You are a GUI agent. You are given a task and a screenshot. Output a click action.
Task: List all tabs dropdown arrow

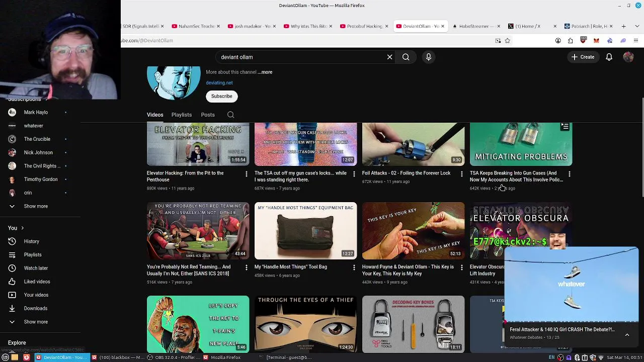coord(636,26)
